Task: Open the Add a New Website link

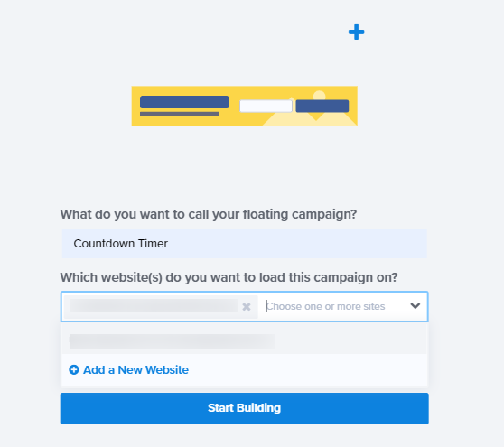Action: tap(135, 370)
